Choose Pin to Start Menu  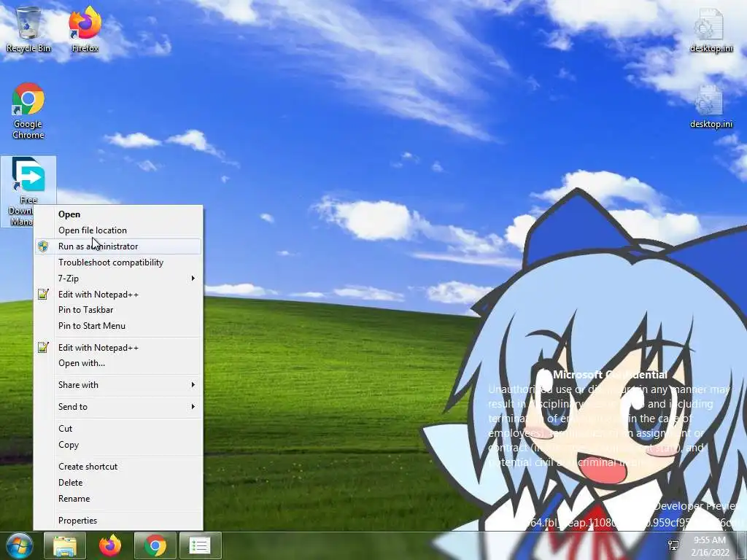coord(118,326)
